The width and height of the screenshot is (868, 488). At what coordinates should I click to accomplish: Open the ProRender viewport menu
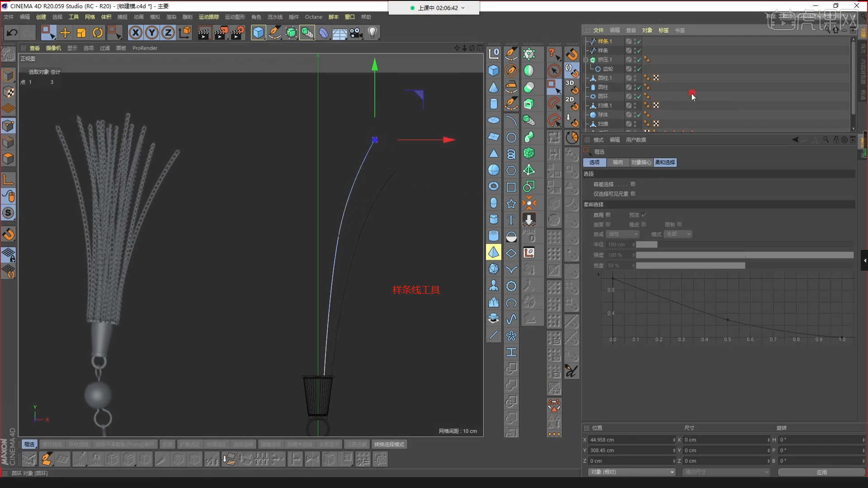tap(145, 48)
